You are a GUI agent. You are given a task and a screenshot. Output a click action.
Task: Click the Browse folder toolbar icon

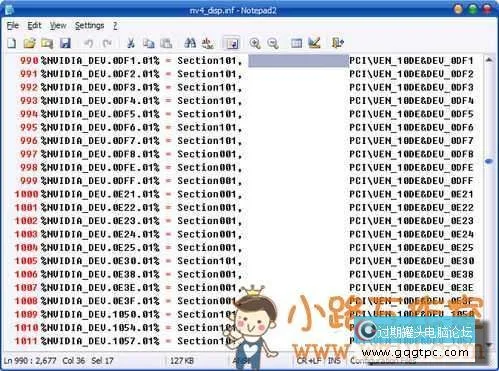47,43
